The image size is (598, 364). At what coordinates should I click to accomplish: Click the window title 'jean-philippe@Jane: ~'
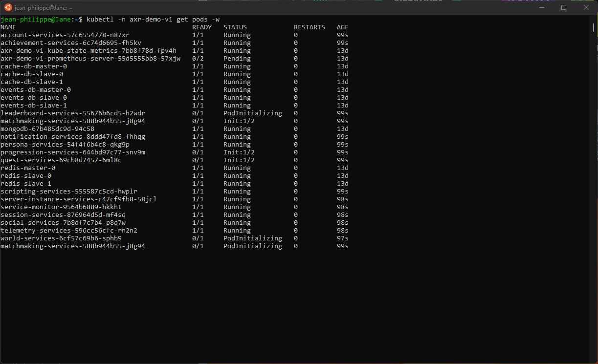[44, 8]
